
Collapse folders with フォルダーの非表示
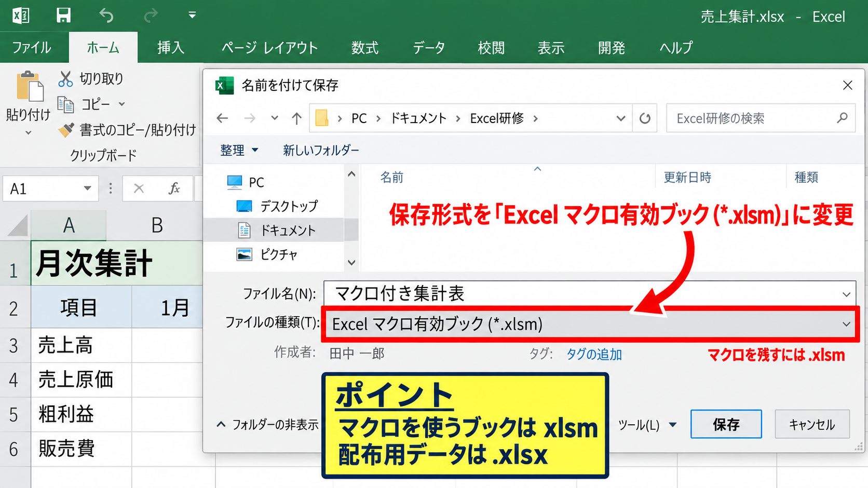pyautogui.click(x=267, y=425)
